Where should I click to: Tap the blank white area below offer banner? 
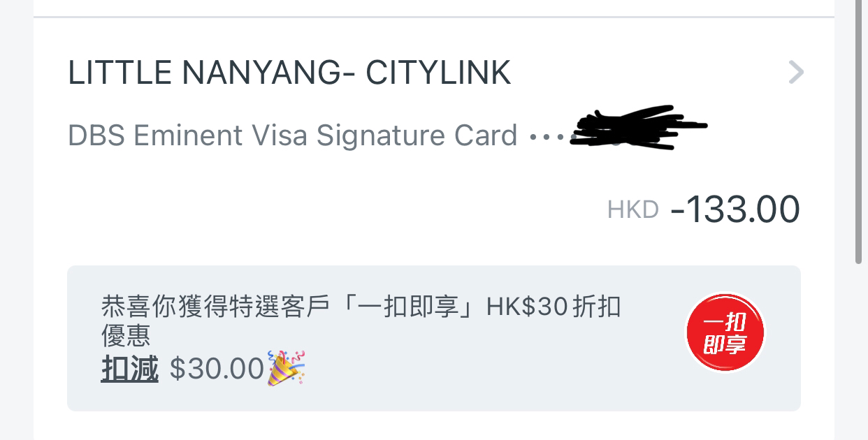coord(433,426)
